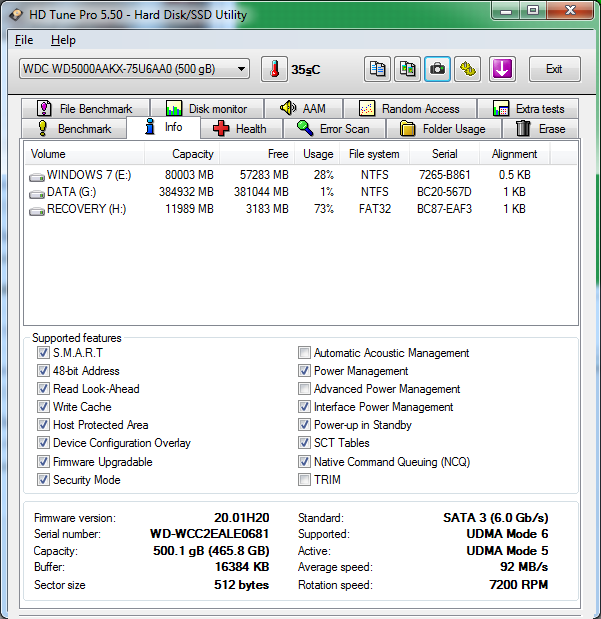Screen dimensions: 601x619
Task: Click serial cell 7265-B861
Action: [x=445, y=175]
